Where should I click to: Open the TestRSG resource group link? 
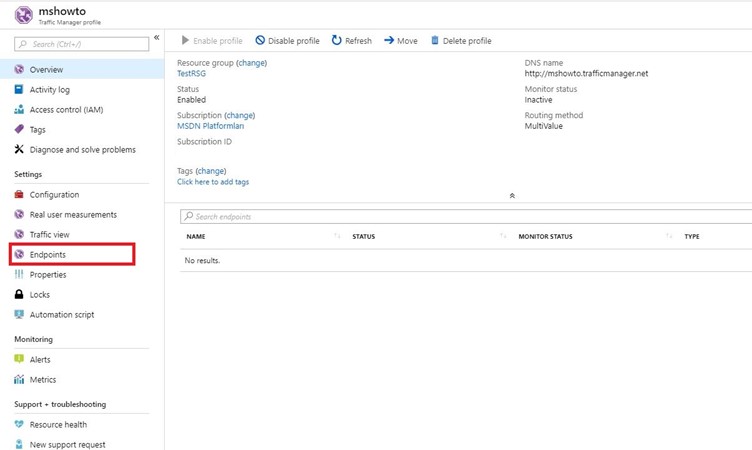click(191, 73)
